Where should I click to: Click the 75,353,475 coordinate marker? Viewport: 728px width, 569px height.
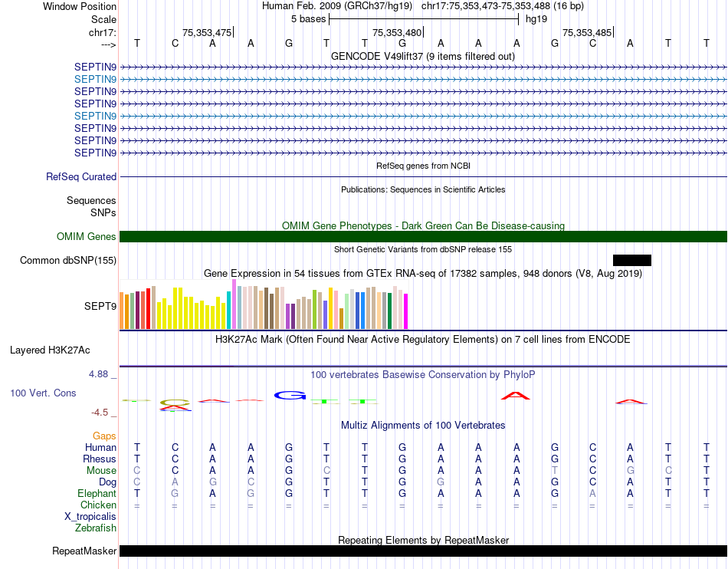coord(207,32)
